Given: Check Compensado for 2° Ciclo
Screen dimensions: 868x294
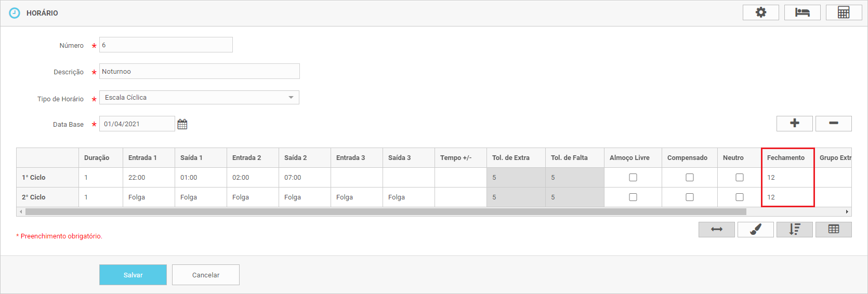Looking at the screenshot, I should coord(689,197).
